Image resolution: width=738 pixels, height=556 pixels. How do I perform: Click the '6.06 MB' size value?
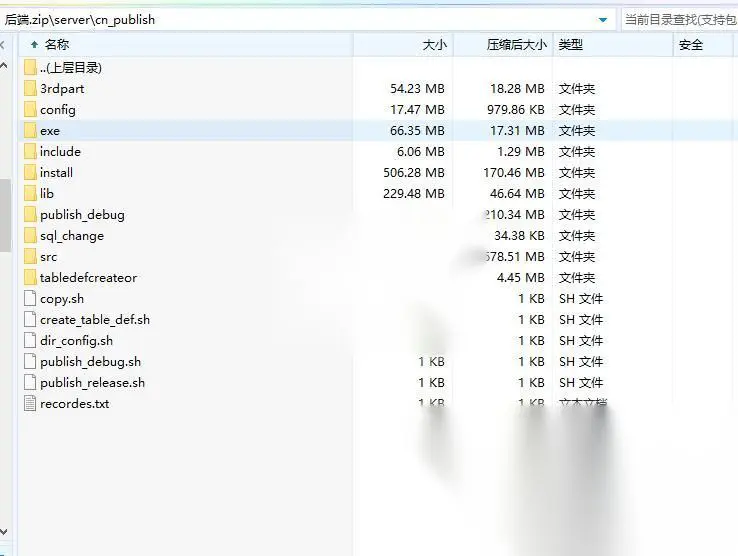click(421, 152)
